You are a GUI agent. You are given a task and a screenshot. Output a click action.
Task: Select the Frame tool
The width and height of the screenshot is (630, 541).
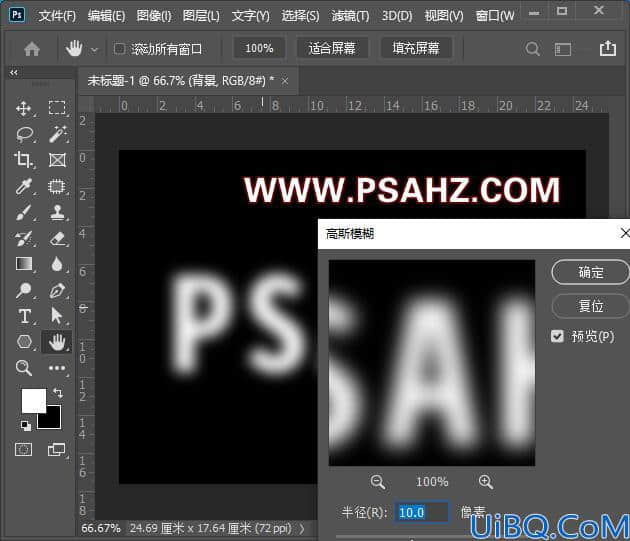click(x=57, y=160)
